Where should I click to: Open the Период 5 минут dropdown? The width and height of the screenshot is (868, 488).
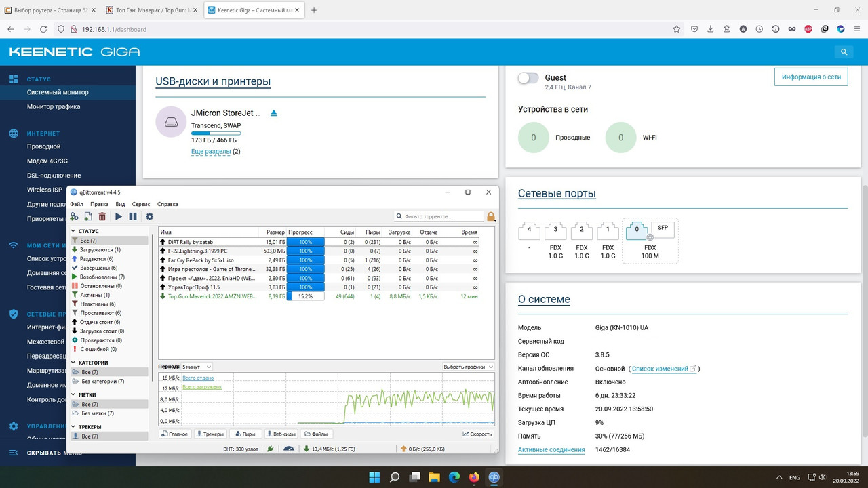197,367
